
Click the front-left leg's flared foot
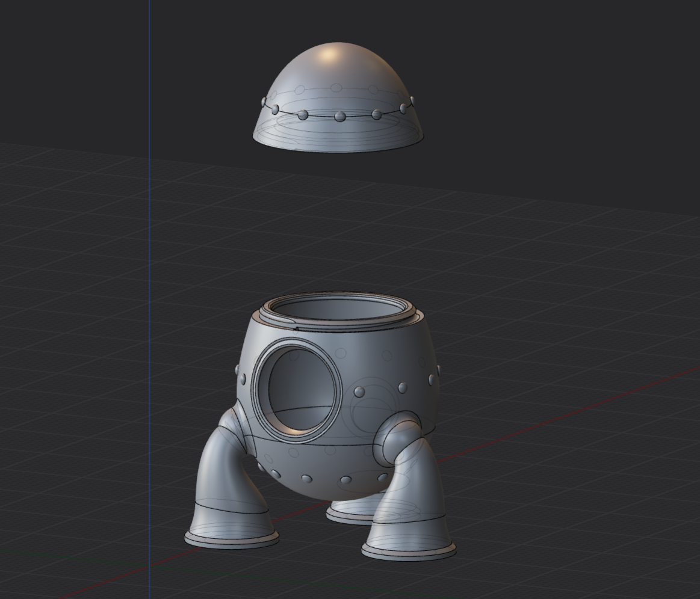point(231,526)
